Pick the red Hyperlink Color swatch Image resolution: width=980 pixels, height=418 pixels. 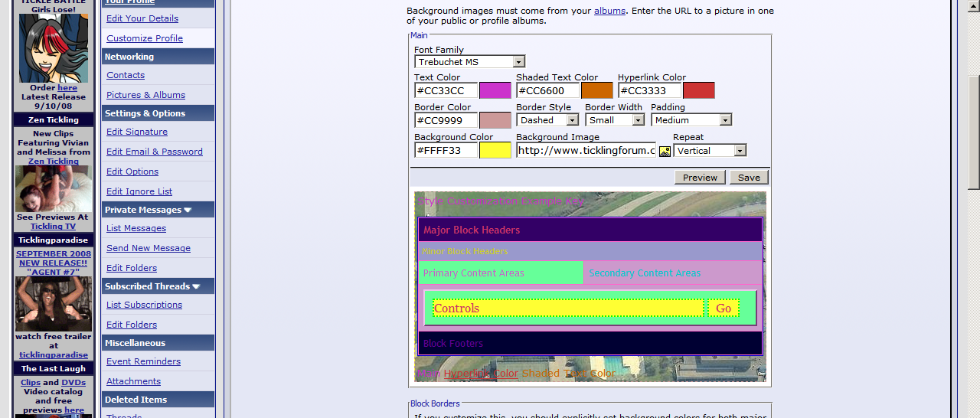tap(698, 91)
